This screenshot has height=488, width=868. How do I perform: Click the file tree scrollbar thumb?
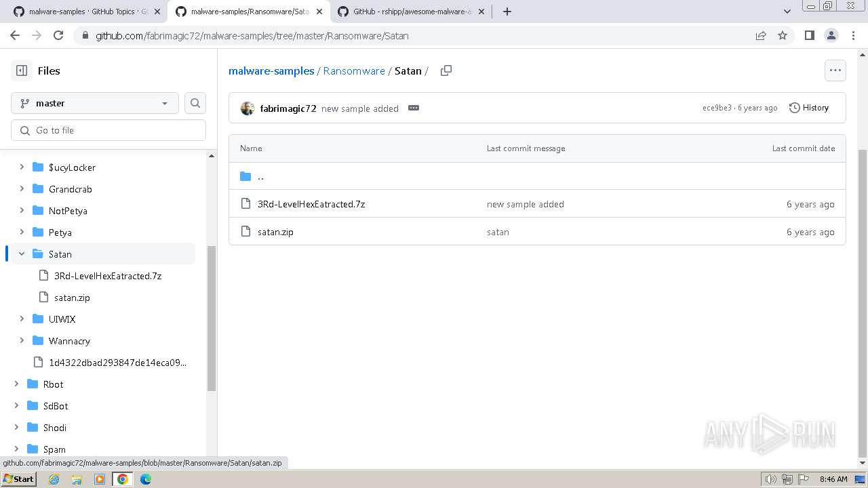pyautogui.click(x=212, y=319)
